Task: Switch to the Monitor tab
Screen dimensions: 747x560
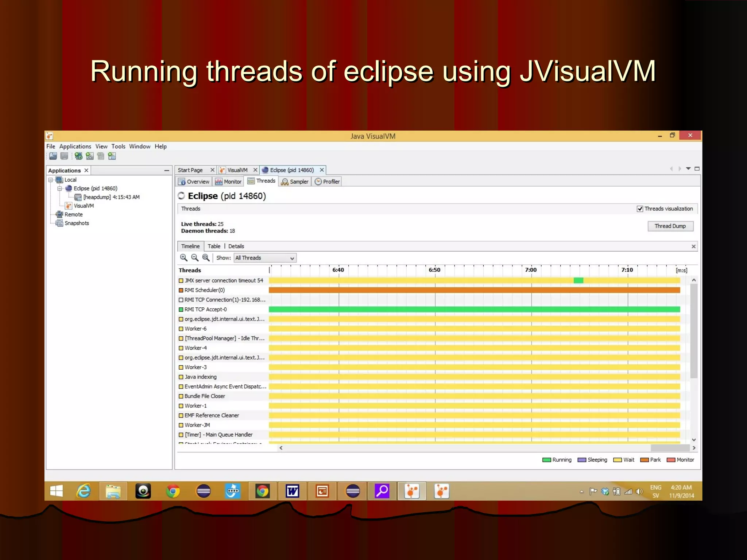Action: tap(228, 182)
